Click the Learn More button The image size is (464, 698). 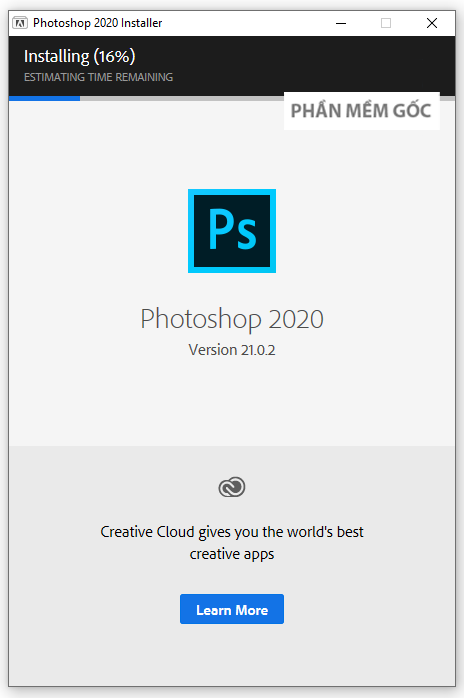click(232, 609)
